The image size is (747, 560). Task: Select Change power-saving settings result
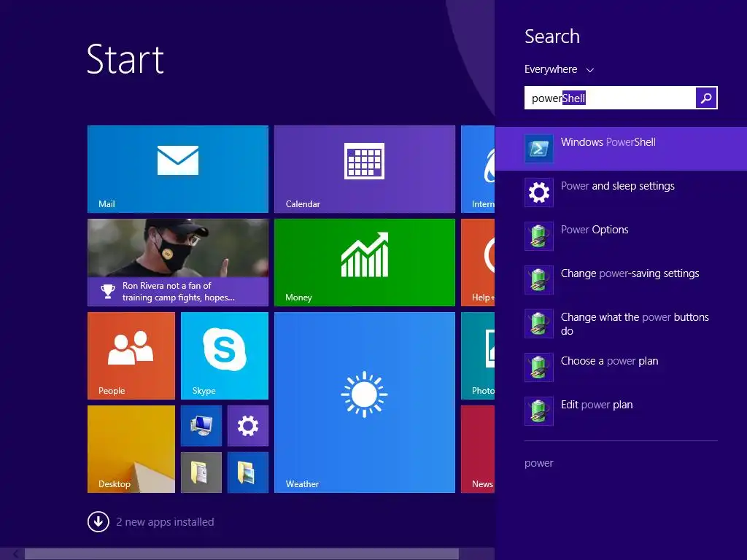(622, 280)
